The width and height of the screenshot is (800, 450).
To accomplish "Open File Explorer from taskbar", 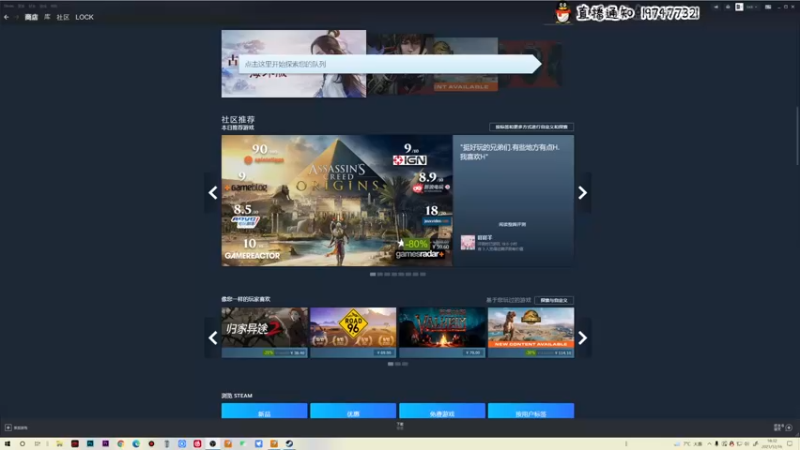I will click(60, 444).
